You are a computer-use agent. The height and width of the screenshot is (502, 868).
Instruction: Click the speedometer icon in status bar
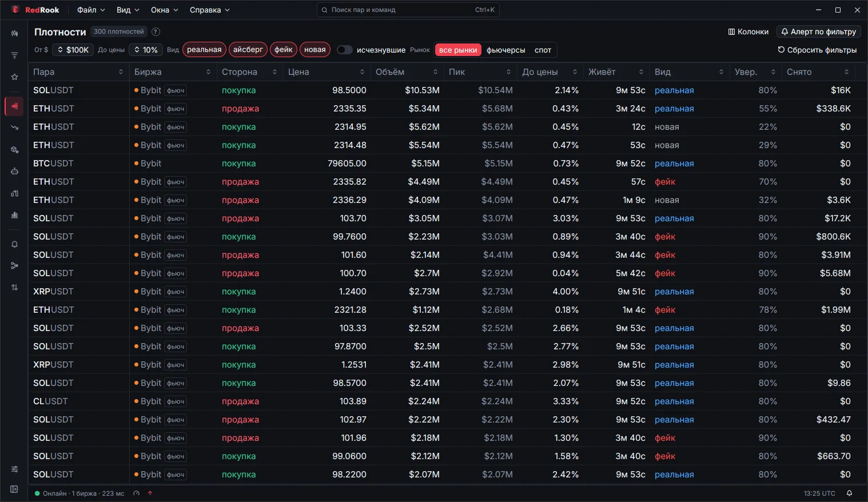136,493
